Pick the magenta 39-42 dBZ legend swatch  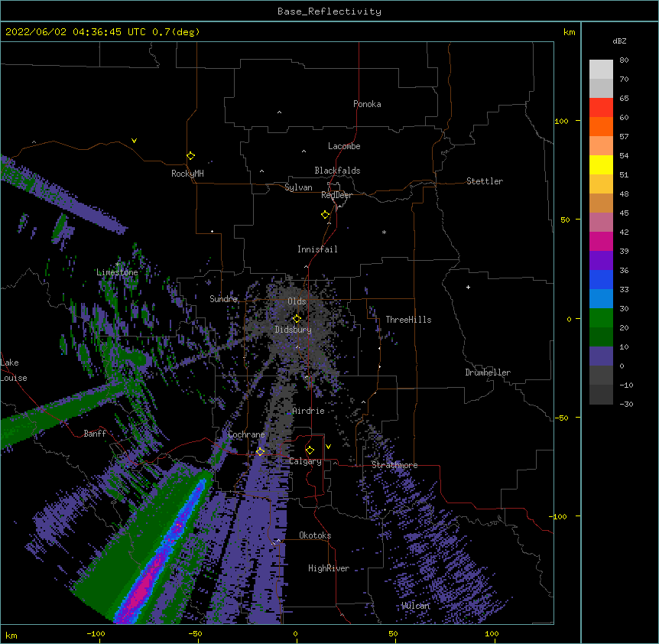pos(601,241)
